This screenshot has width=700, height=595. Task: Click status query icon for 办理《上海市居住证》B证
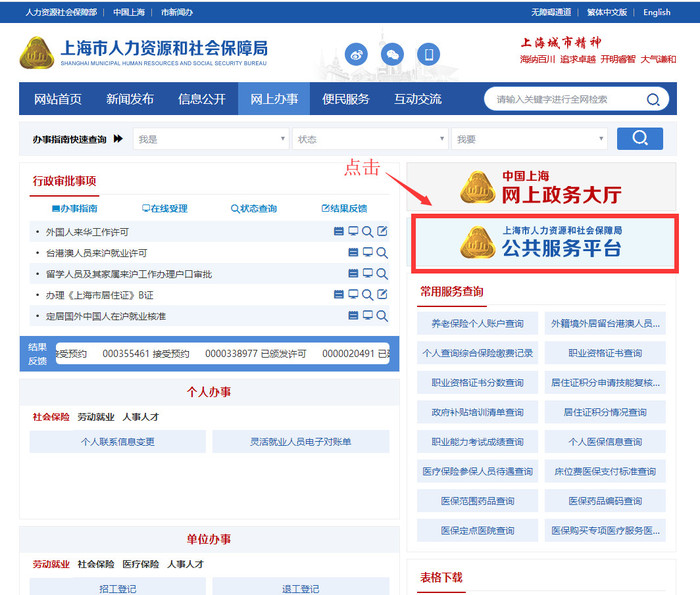tap(368, 295)
